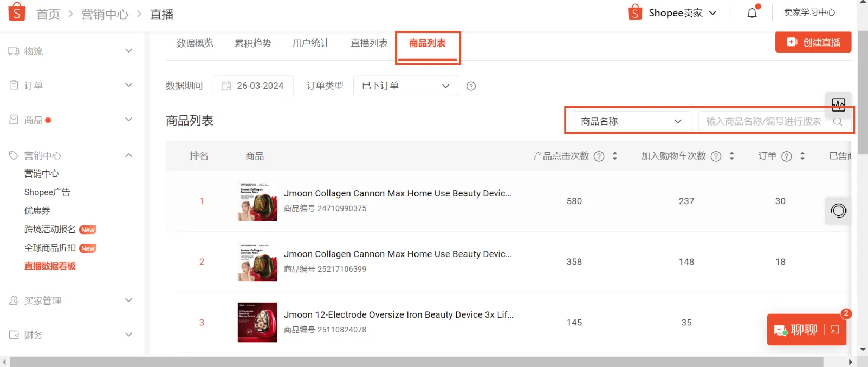The image size is (868, 367).
Task: Click the notification bell icon
Action: (x=752, y=13)
